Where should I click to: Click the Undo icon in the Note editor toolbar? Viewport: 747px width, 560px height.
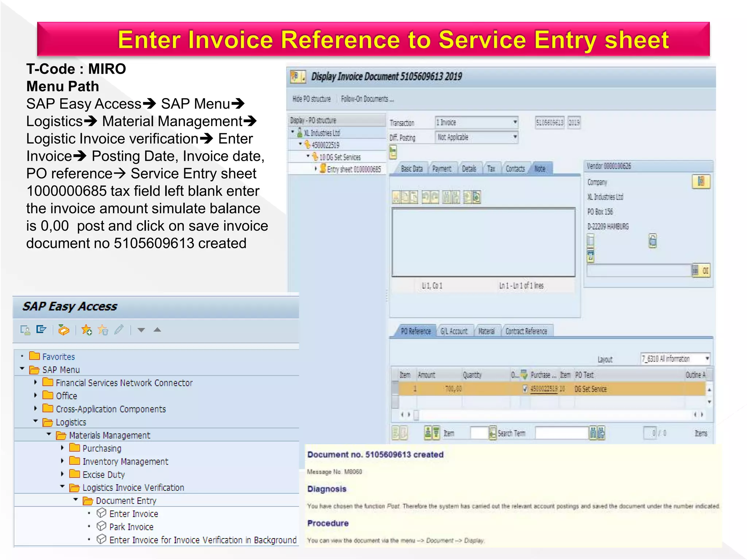point(426,197)
